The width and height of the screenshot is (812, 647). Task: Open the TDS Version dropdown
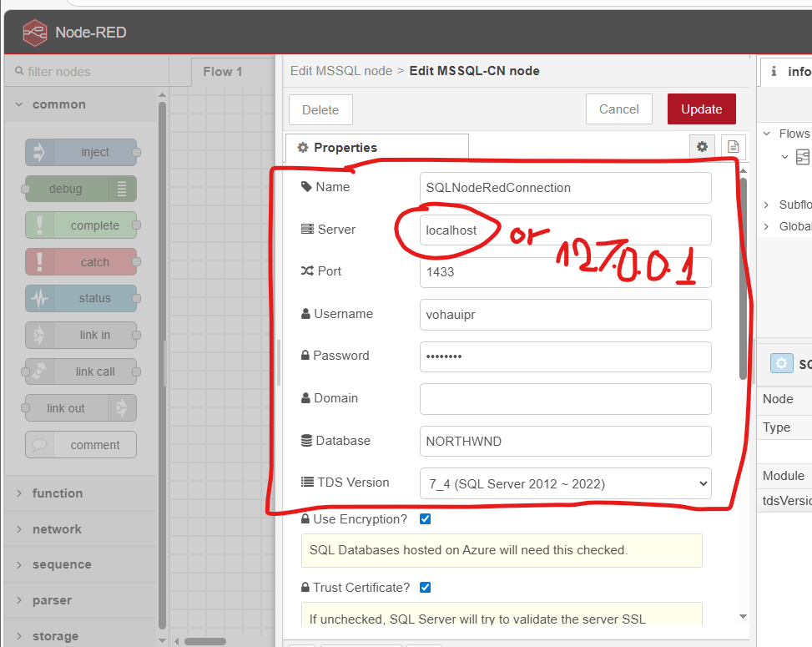(565, 483)
